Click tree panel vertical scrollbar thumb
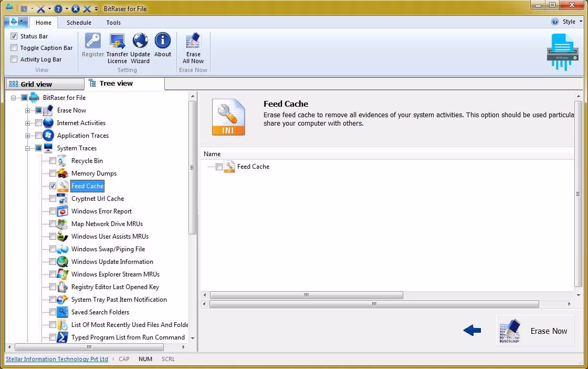The image size is (588, 369). click(x=192, y=168)
